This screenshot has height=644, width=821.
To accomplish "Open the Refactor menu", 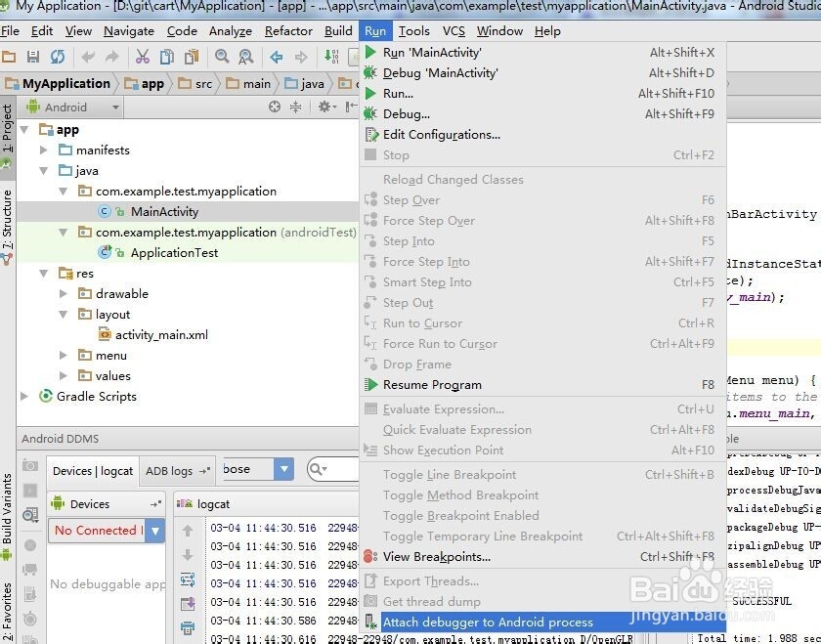I will (x=288, y=31).
